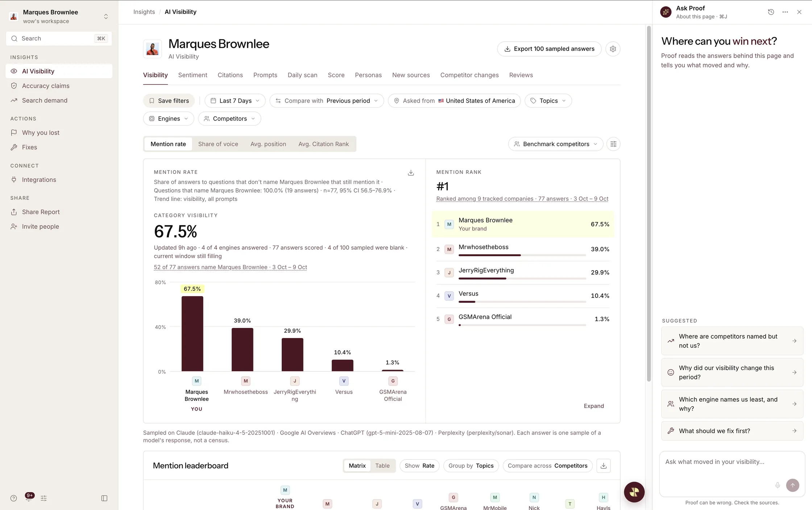Open Engines filter dropdown
812x510 pixels.
tap(169, 119)
